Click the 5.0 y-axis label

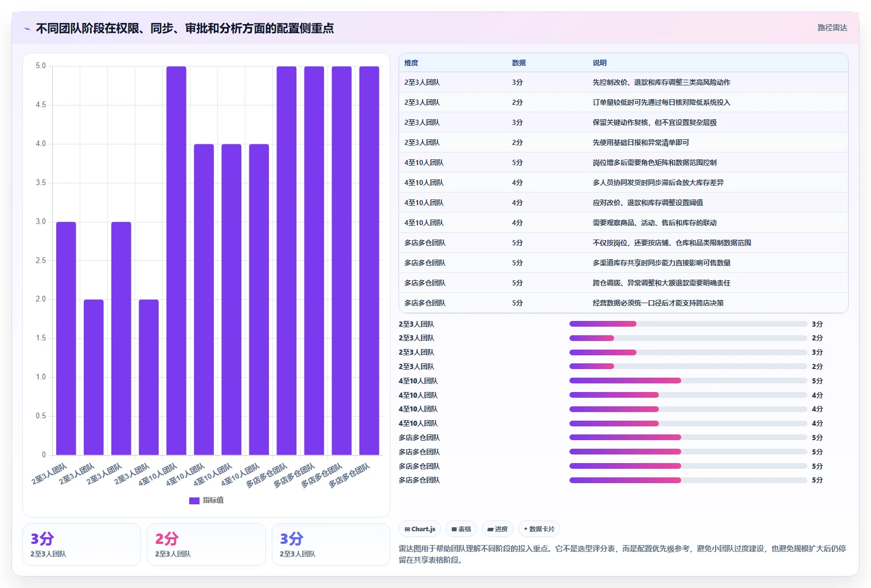tap(41, 66)
